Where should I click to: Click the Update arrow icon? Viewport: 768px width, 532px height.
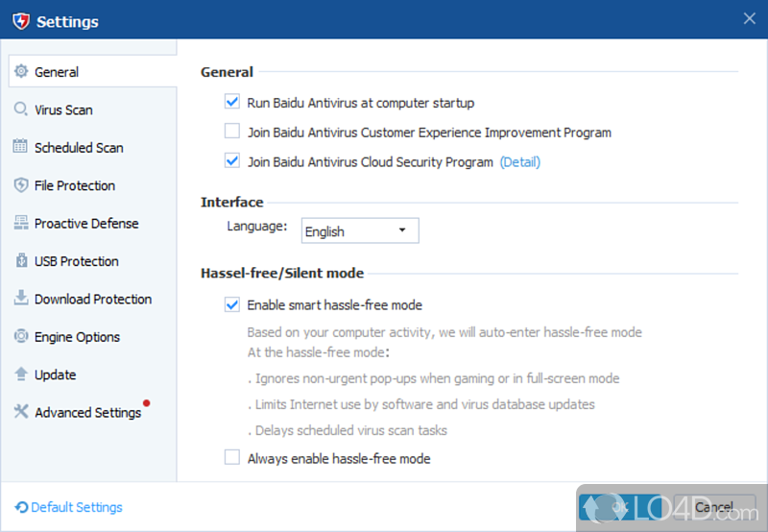(x=21, y=375)
